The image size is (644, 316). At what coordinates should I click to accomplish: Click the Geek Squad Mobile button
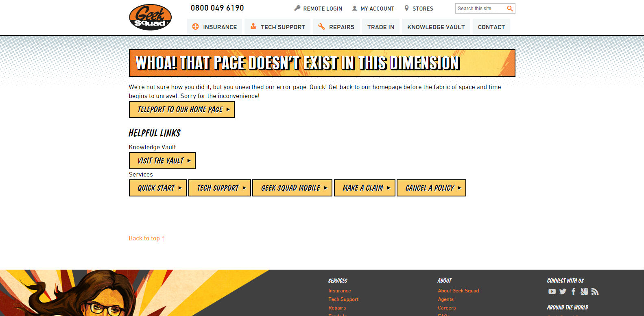(292, 188)
